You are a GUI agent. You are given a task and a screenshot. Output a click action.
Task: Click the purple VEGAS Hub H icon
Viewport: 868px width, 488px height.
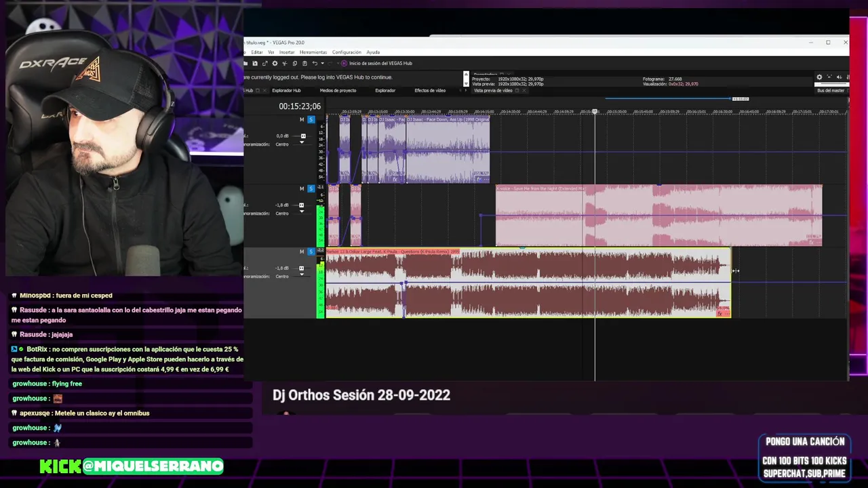344,63
